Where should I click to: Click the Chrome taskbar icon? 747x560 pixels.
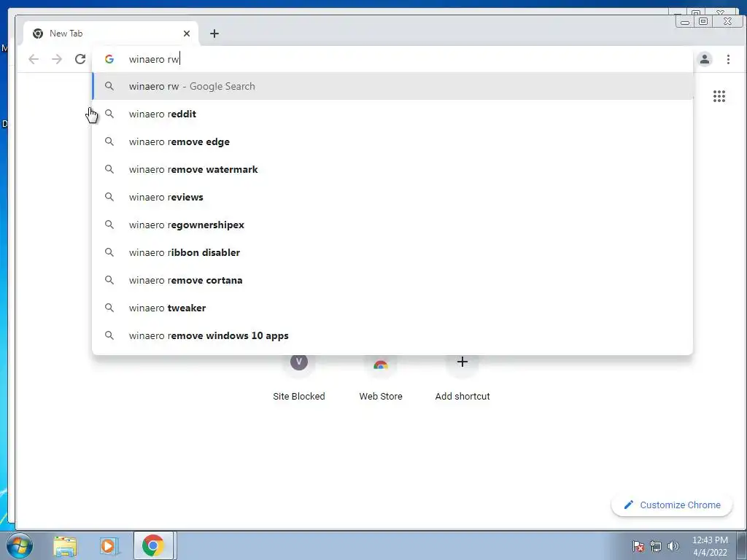(153, 545)
